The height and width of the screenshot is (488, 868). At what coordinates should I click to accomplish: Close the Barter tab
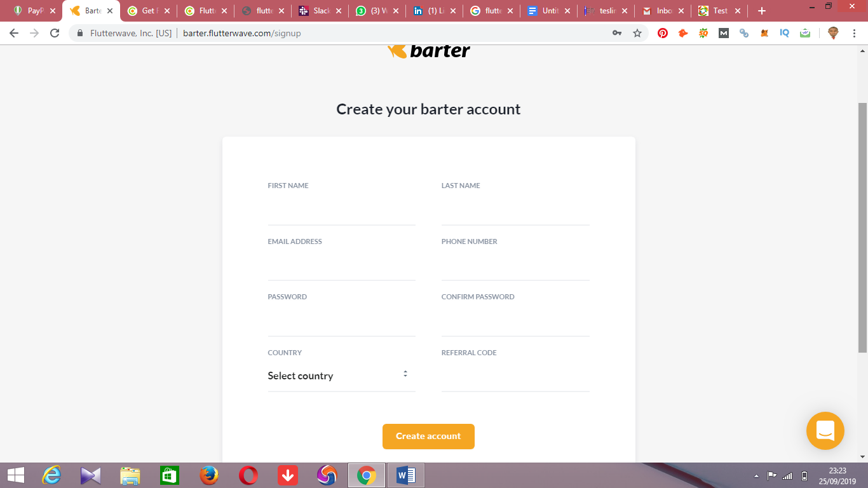pyautogui.click(x=110, y=11)
